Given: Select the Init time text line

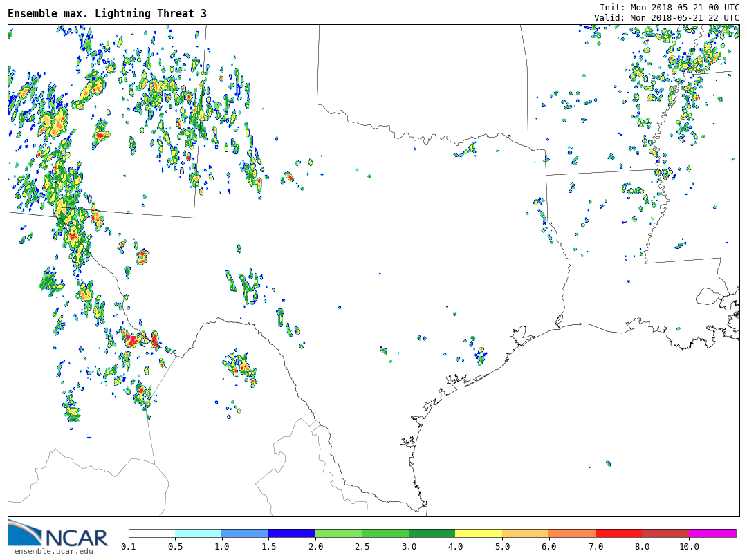Looking at the screenshot, I should click(669, 7).
